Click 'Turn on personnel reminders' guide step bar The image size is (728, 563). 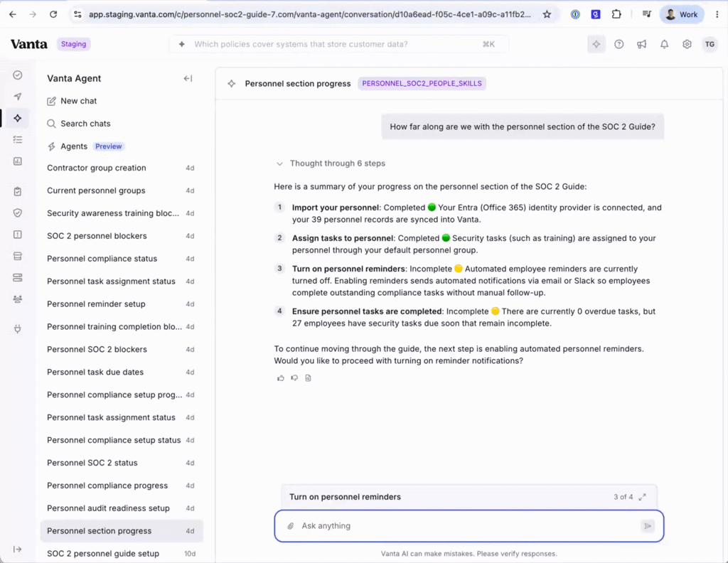(469, 497)
